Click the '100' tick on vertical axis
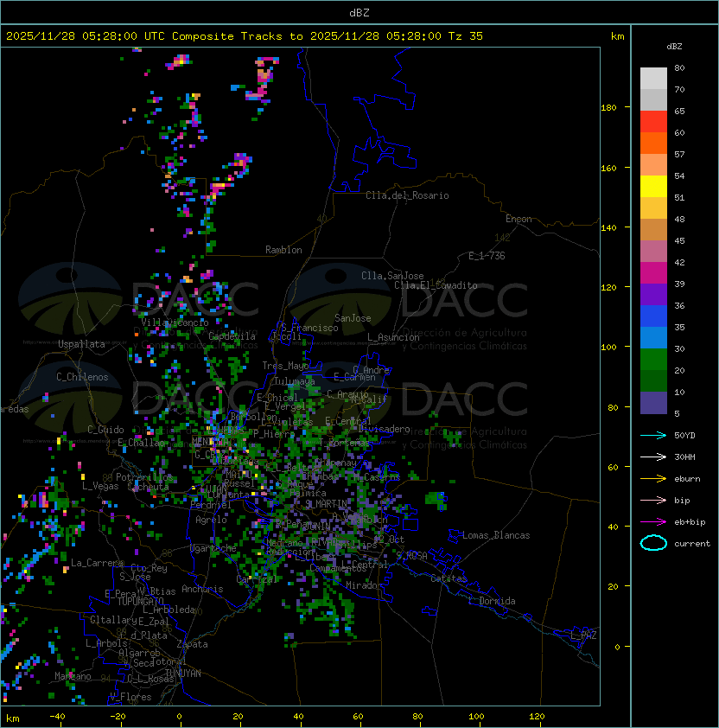This screenshot has height=728, width=719. (x=608, y=348)
